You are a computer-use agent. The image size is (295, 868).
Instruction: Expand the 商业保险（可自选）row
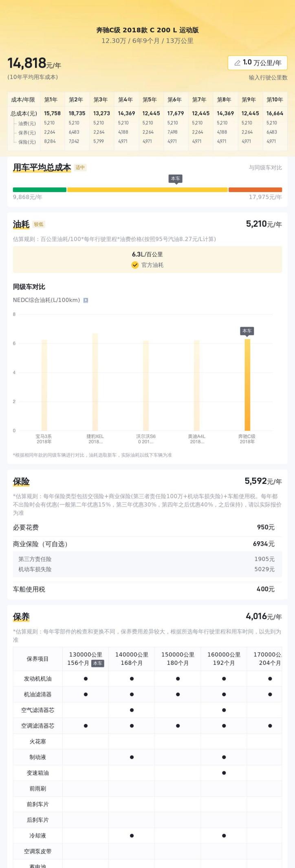click(143, 544)
